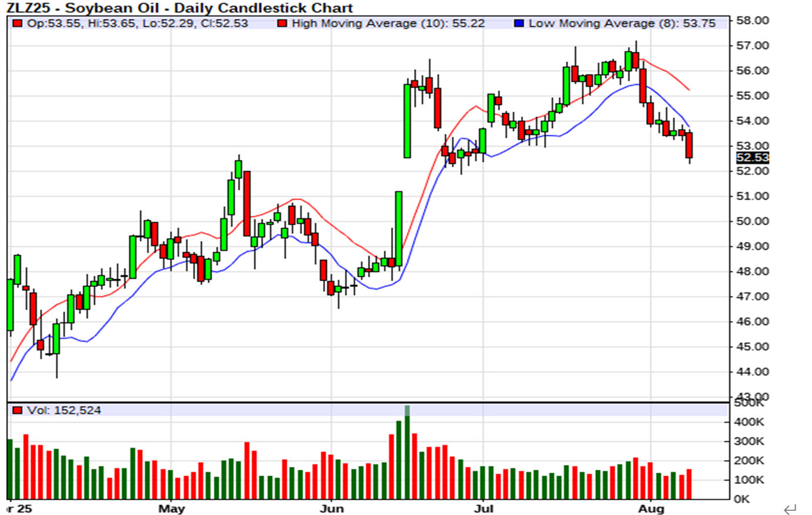Image resolution: width=812 pixels, height=515 pixels.
Task: Click the red swatch next to Op:53.55
Action: (18, 24)
